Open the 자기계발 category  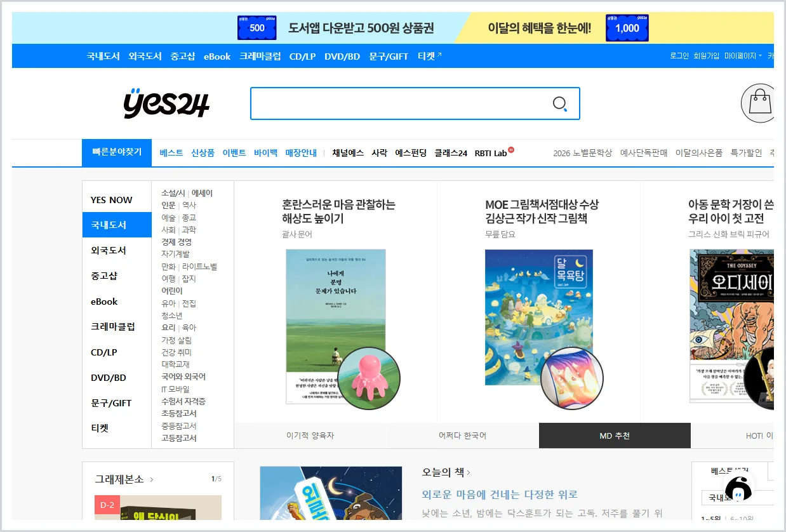[175, 254]
